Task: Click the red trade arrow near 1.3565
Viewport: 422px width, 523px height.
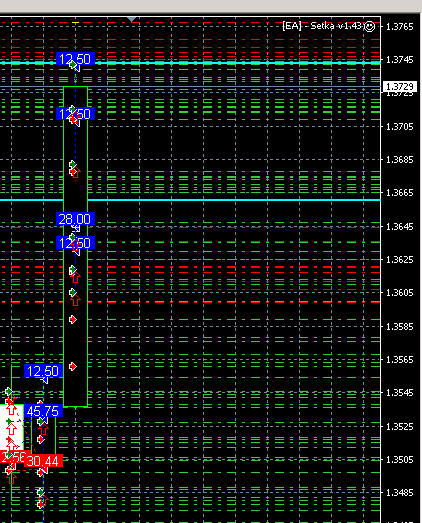Action: [x=73, y=367]
